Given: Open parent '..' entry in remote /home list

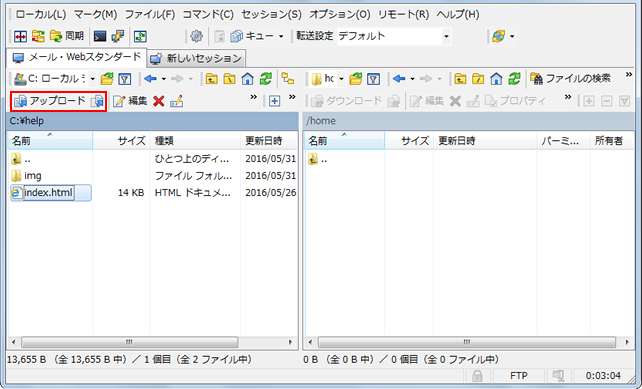Looking at the screenshot, I should 318,159.
